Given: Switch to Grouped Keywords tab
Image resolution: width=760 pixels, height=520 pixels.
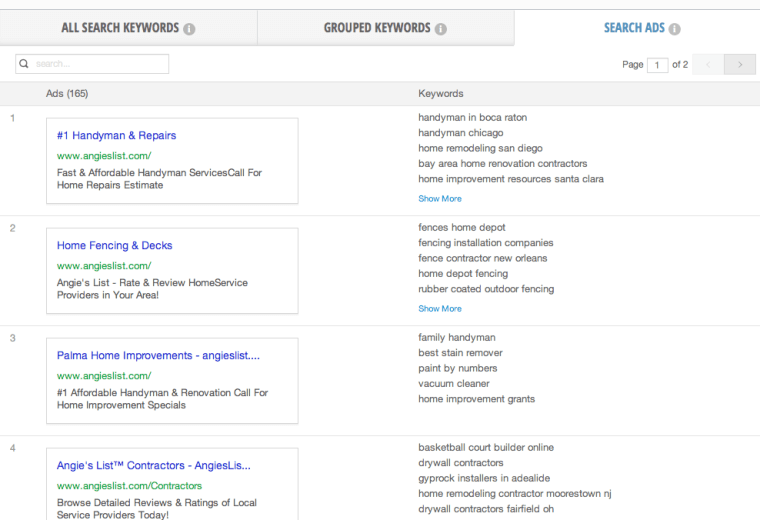Looking at the screenshot, I should coord(386,28).
